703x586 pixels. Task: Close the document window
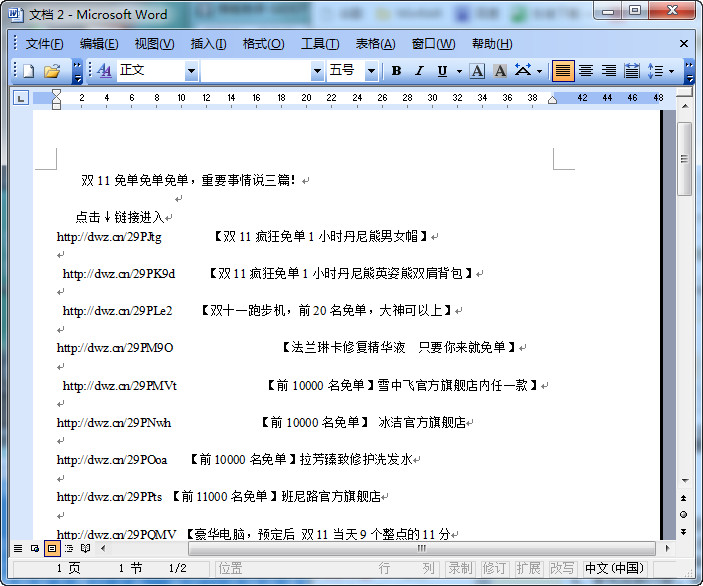pos(684,43)
